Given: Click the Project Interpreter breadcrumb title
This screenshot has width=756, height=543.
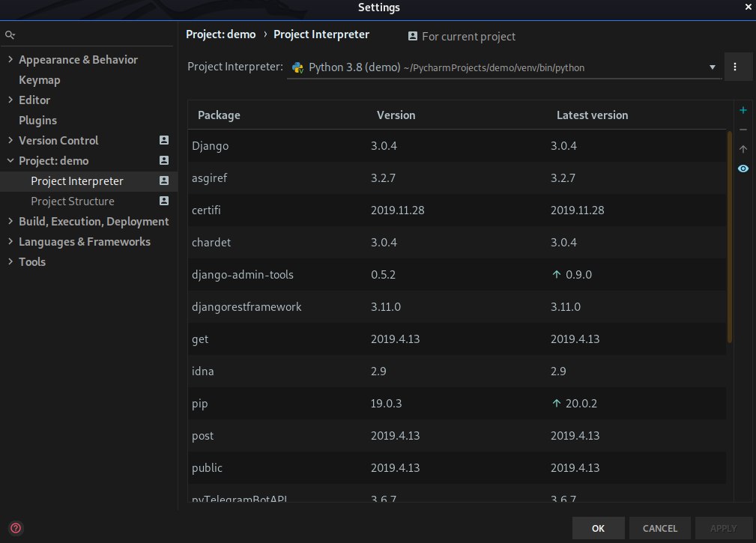Looking at the screenshot, I should coord(321,34).
